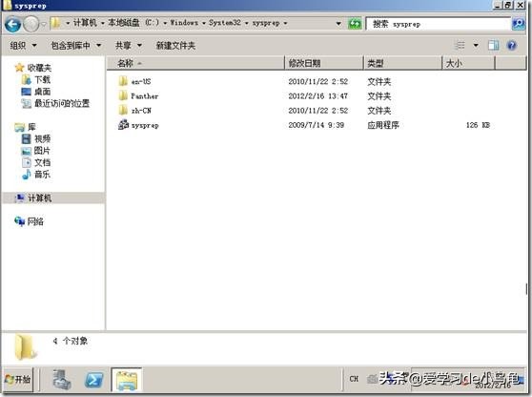Click the 音乐 library icon
This screenshot has width=532, height=397.
coord(26,175)
